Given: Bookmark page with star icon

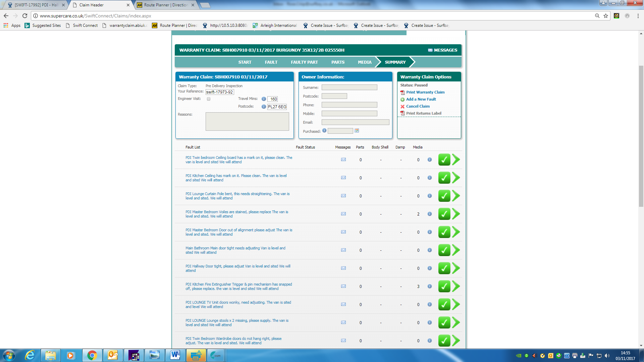Looking at the screenshot, I should (x=605, y=16).
